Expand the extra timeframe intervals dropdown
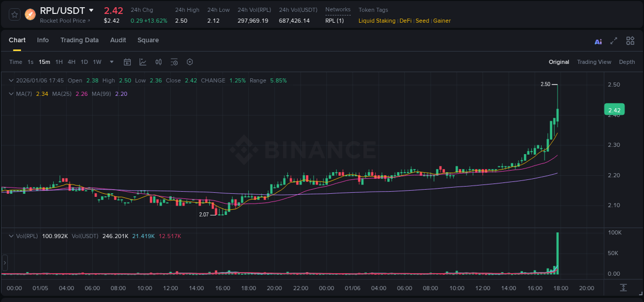644x302 pixels. (111, 61)
